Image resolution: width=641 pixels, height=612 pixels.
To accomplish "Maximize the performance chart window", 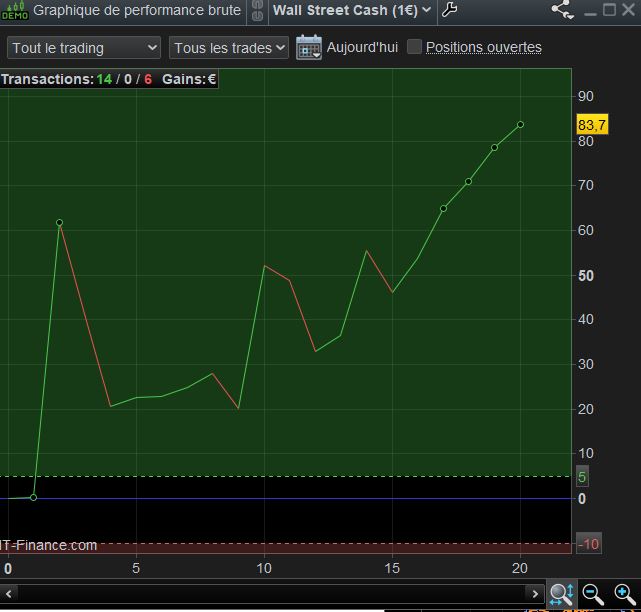I will click(x=610, y=10).
